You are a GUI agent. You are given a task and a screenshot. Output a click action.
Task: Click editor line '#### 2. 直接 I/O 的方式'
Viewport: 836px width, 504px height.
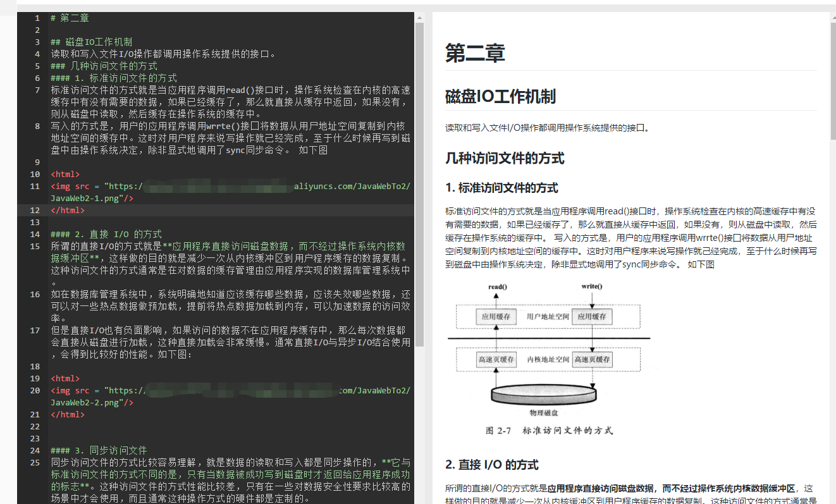pyautogui.click(x=106, y=234)
